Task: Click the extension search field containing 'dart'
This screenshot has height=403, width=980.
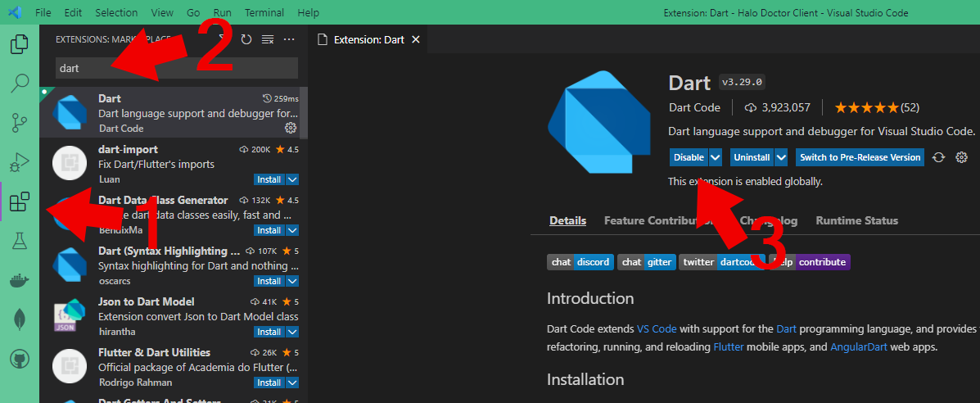Action: click(176, 69)
